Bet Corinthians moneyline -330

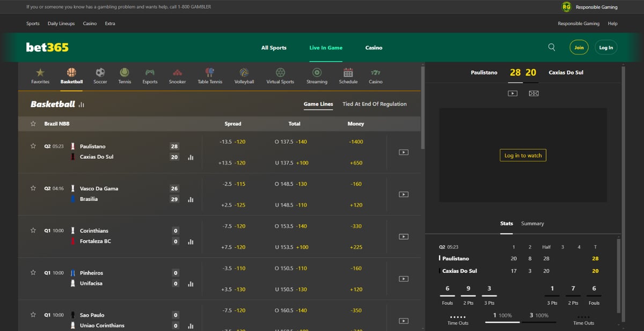[356, 226]
